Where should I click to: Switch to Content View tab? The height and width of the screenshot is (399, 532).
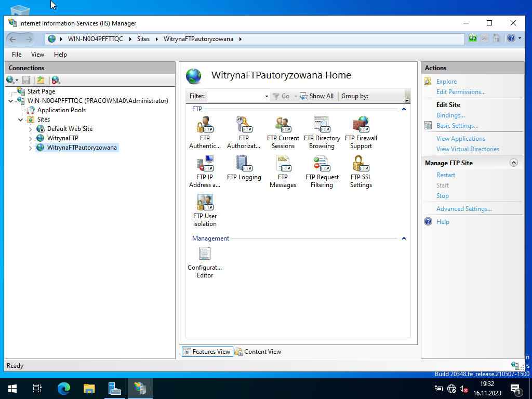coord(258,352)
